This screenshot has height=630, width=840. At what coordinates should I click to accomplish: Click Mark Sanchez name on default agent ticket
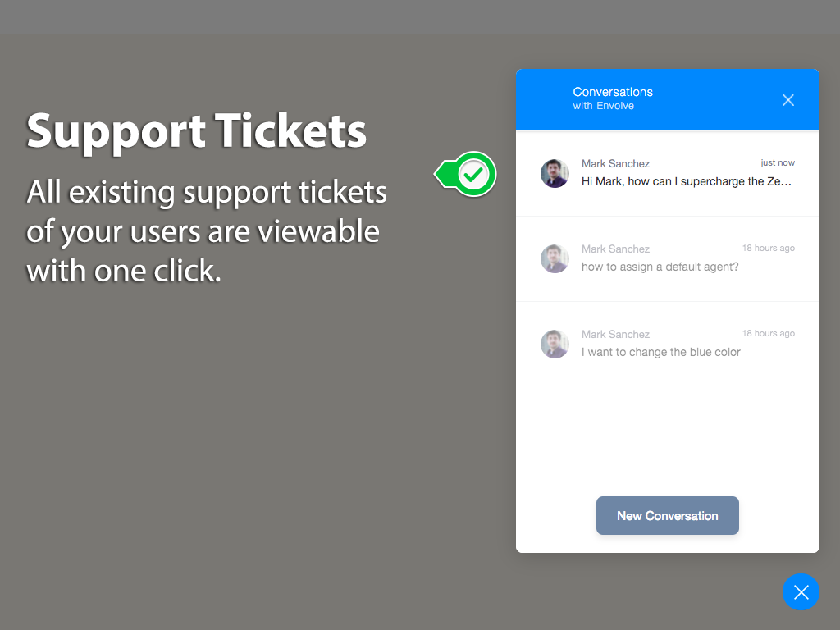[615, 249]
